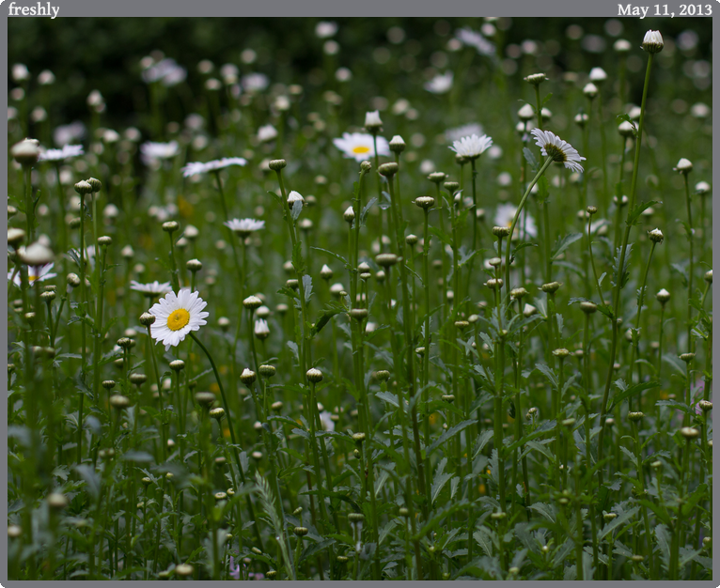Click the tallest closed bud at top right

(652, 41)
